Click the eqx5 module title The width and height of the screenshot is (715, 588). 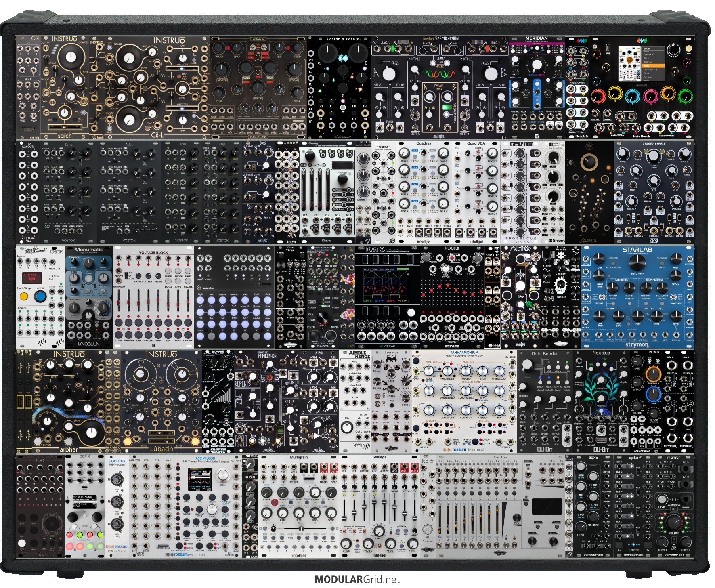coord(593,458)
